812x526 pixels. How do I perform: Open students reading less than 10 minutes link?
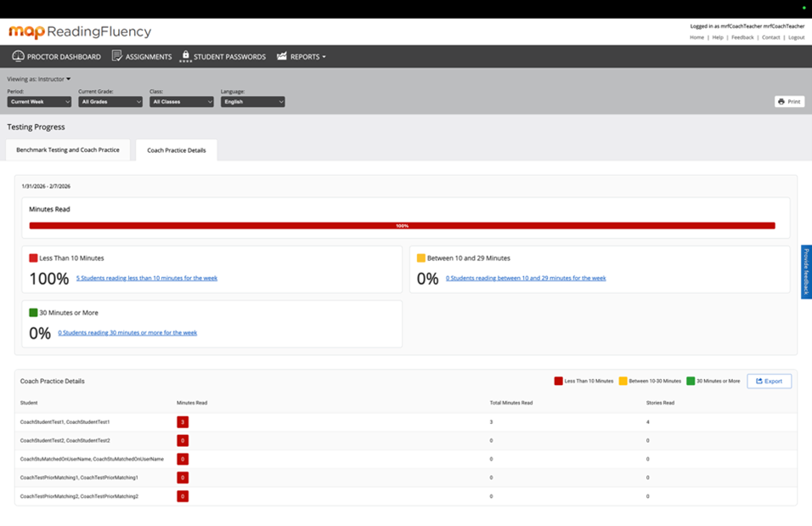pyautogui.click(x=146, y=278)
